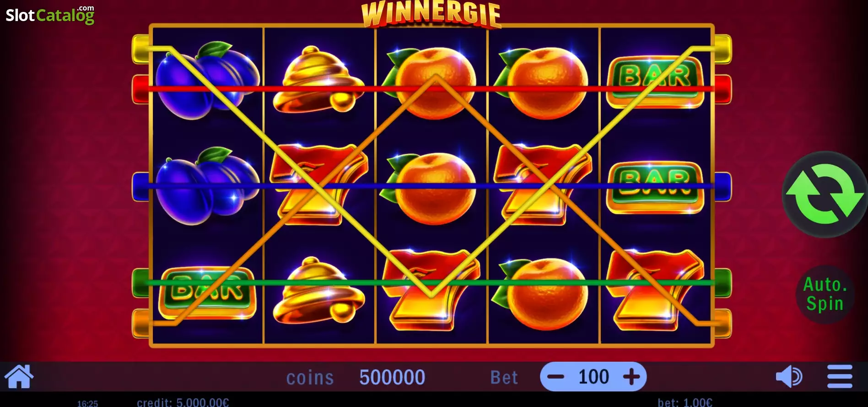Click the orange symbol in center cell
Image resolution: width=868 pixels, height=407 pixels.
pyautogui.click(x=431, y=188)
